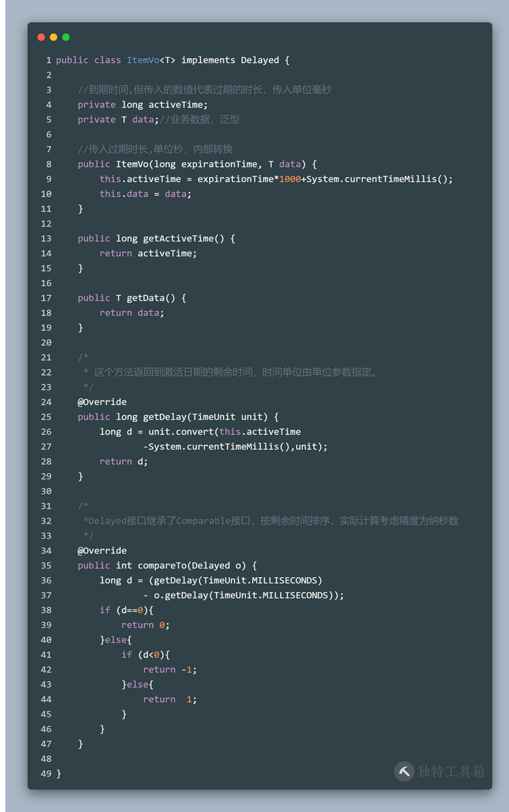Click gutter line number 20
The height and width of the screenshot is (812, 509).
pos(46,343)
